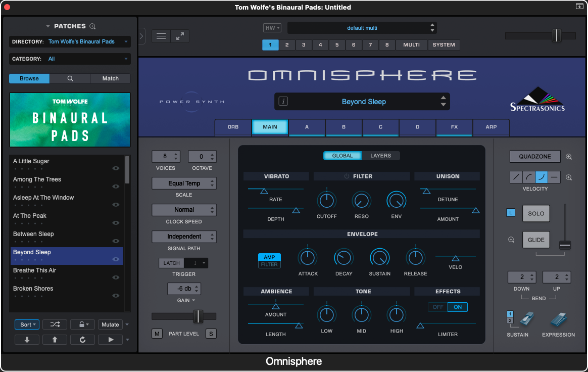588x372 pixels.
Task: Switch to the search magnifier tab
Action: click(x=70, y=78)
